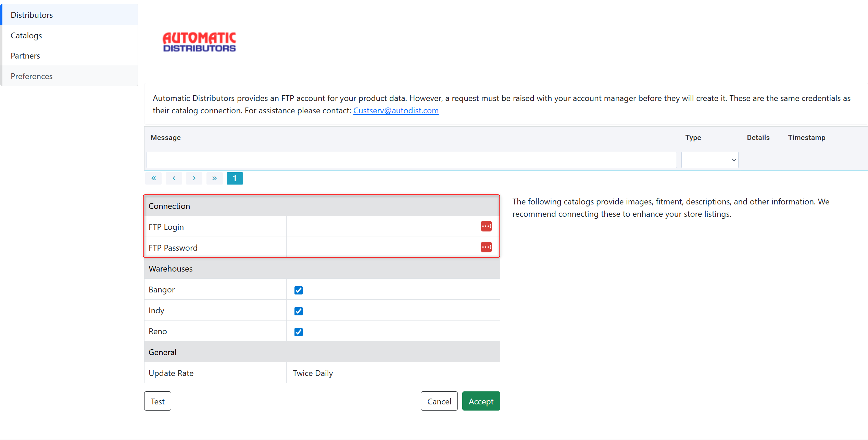The height and width of the screenshot is (440, 868).
Task: Click password manager icon in FTP Login field
Action: click(486, 226)
